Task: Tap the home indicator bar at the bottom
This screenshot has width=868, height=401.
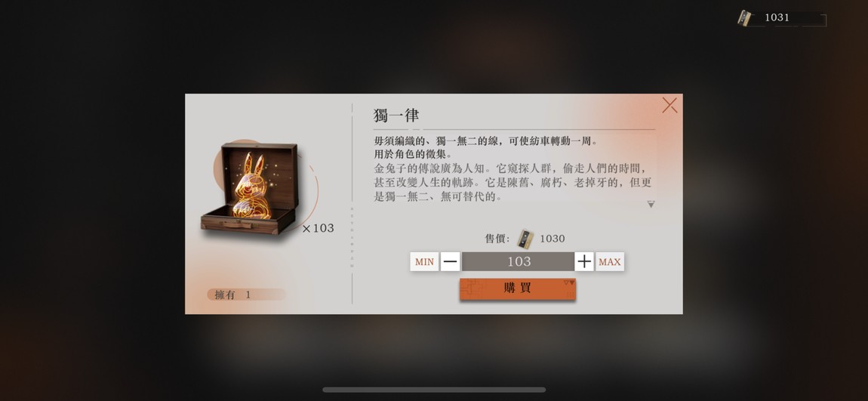Action: pos(434,390)
